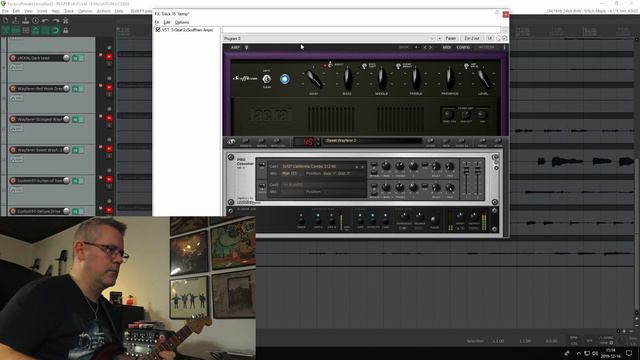
Task: Click the preset number stepper arrows
Action: coord(318,142)
